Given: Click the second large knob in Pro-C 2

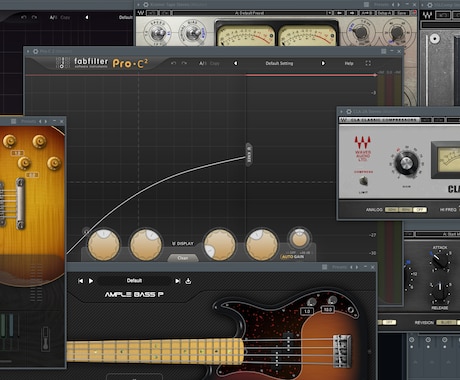Looking at the screenshot, I should coord(146,245).
